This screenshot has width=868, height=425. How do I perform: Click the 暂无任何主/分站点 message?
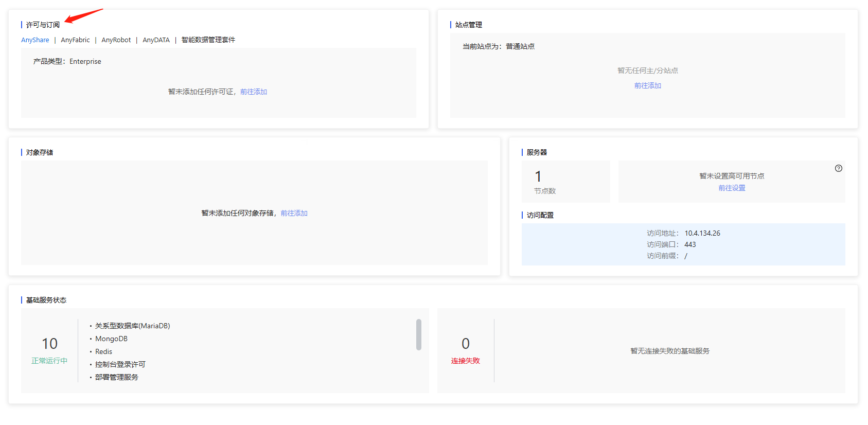pos(648,70)
